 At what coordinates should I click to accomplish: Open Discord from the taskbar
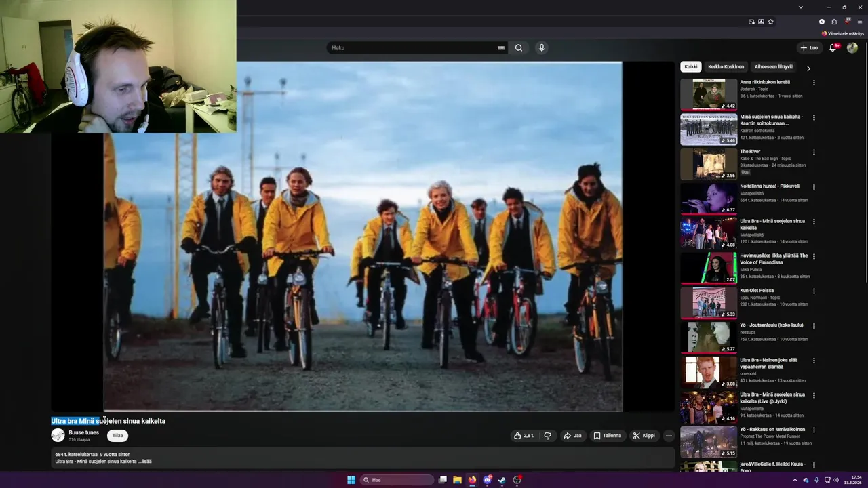tap(488, 480)
